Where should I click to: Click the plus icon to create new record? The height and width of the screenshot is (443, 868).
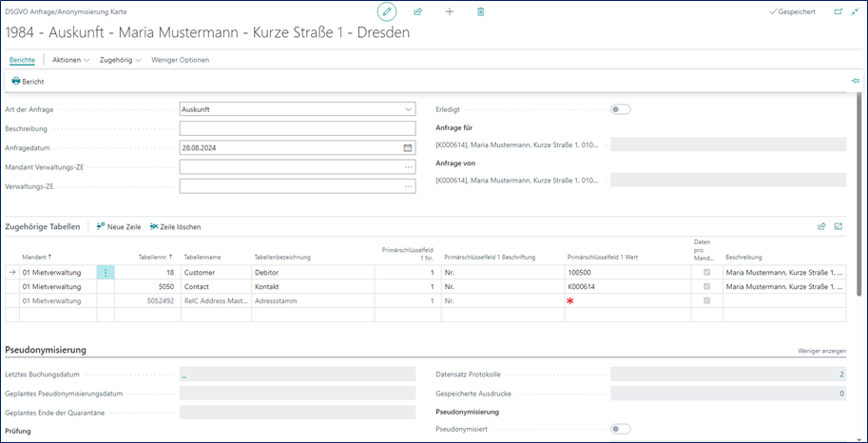450,11
